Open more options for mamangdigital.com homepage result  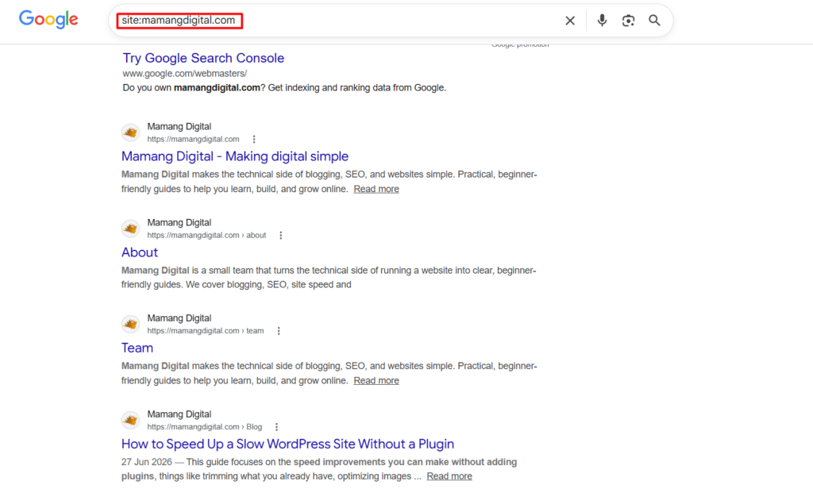coord(253,140)
